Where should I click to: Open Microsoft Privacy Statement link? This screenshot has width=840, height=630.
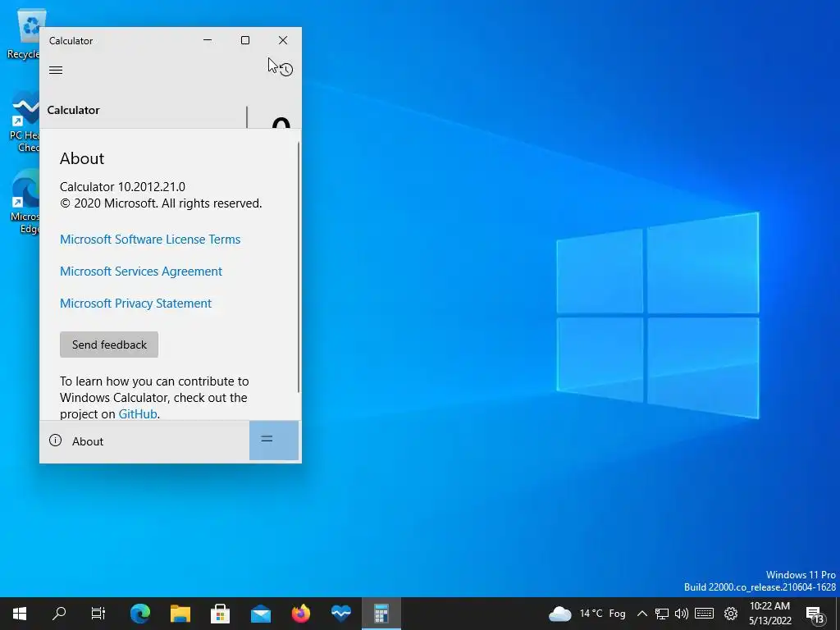[135, 304]
